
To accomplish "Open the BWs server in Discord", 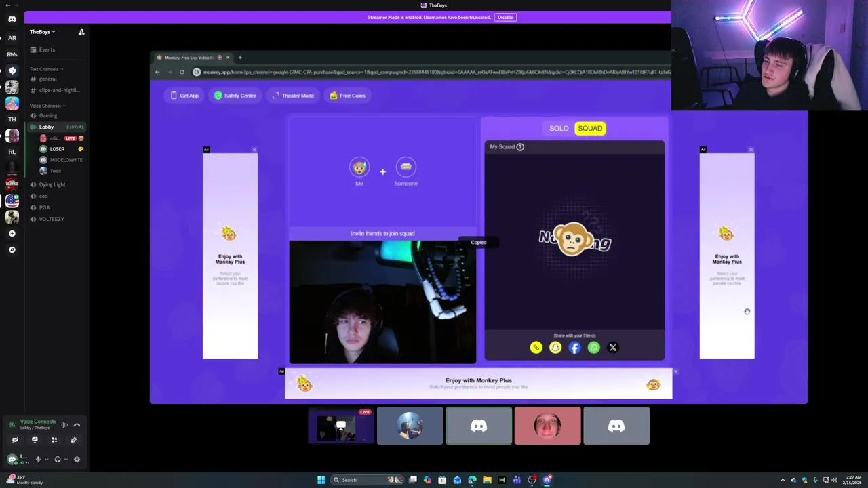I will tap(12, 54).
